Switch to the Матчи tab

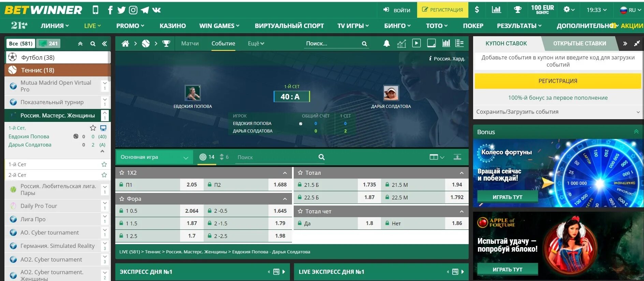(x=190, y=43)
